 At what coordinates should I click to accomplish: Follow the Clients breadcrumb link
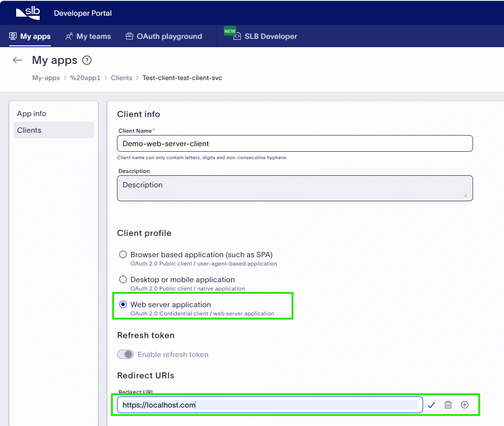tap(122, 78)
